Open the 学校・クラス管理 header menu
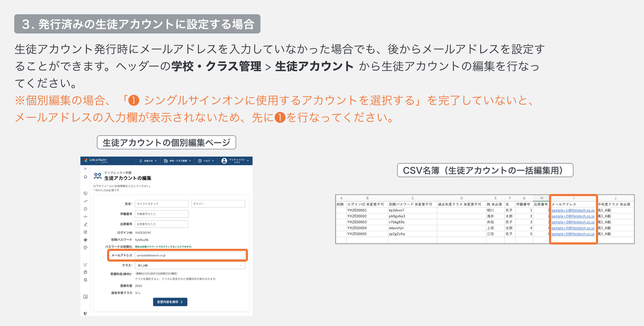Image resolution: width=644 pixels, height=326 pixels. coord(177,161)
